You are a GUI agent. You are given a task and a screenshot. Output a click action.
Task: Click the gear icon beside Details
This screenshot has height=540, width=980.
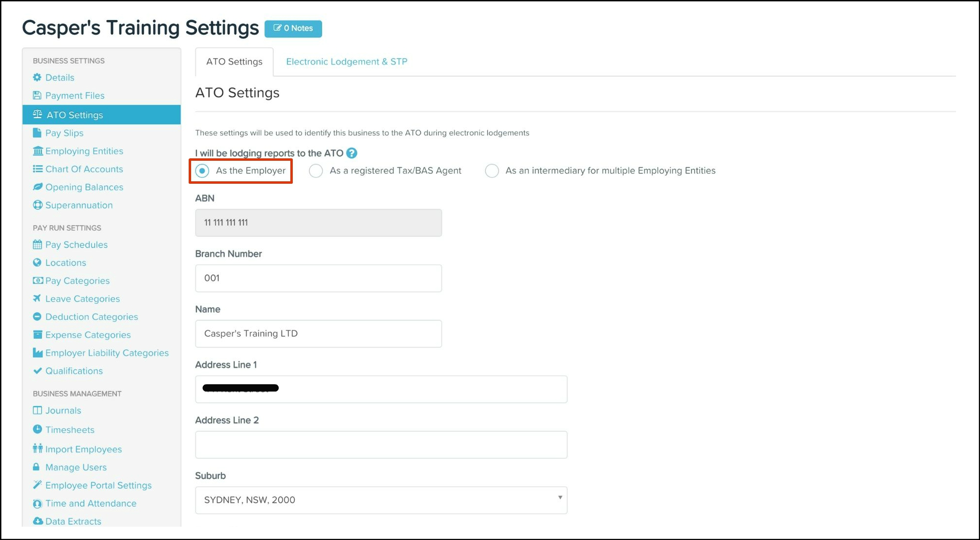37,77
